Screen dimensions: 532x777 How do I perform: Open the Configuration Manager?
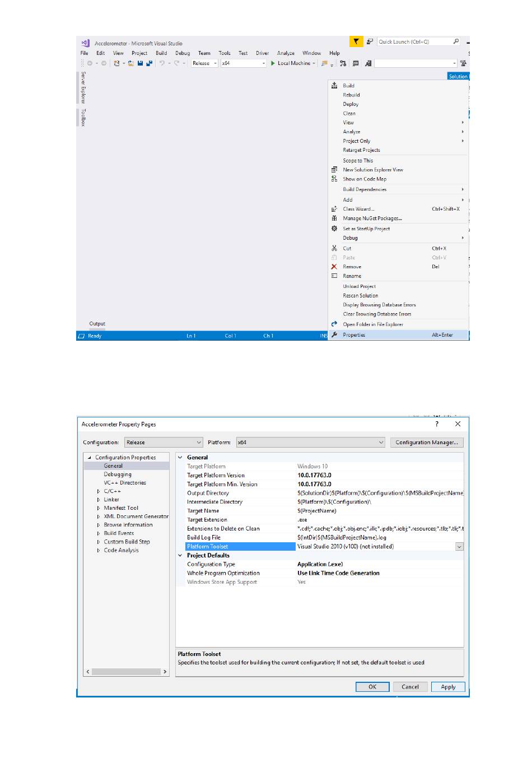[427, 443]
